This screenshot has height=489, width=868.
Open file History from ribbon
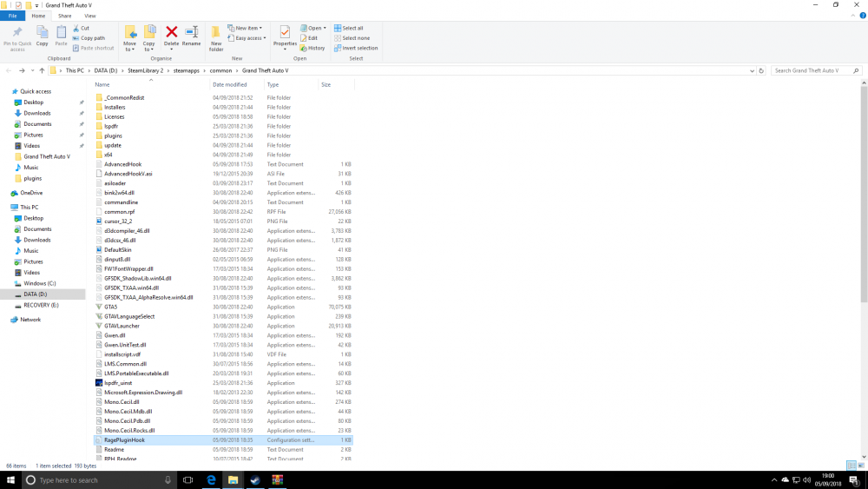point(312,48)
